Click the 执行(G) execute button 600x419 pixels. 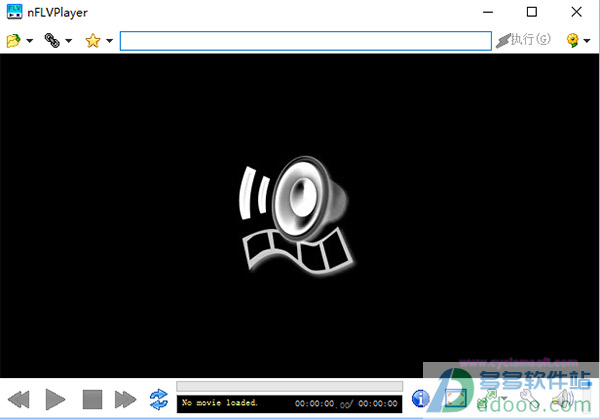click(x=523, y=40)
